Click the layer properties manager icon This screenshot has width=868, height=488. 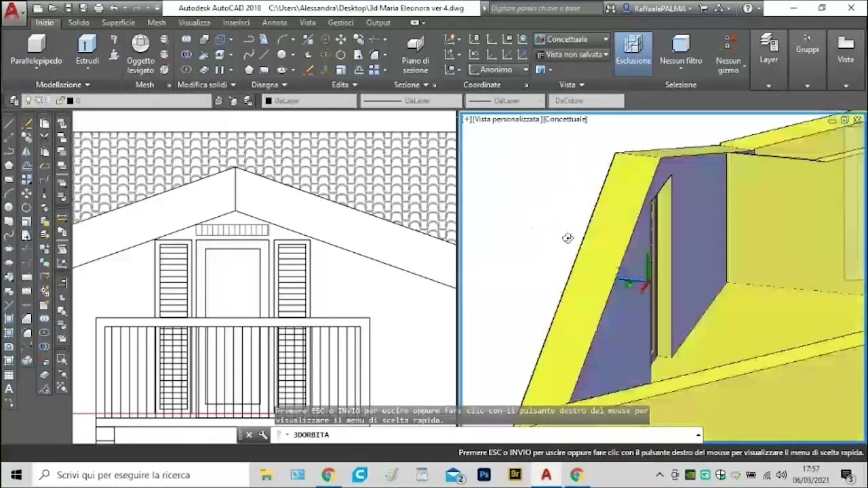click(14, 101)
